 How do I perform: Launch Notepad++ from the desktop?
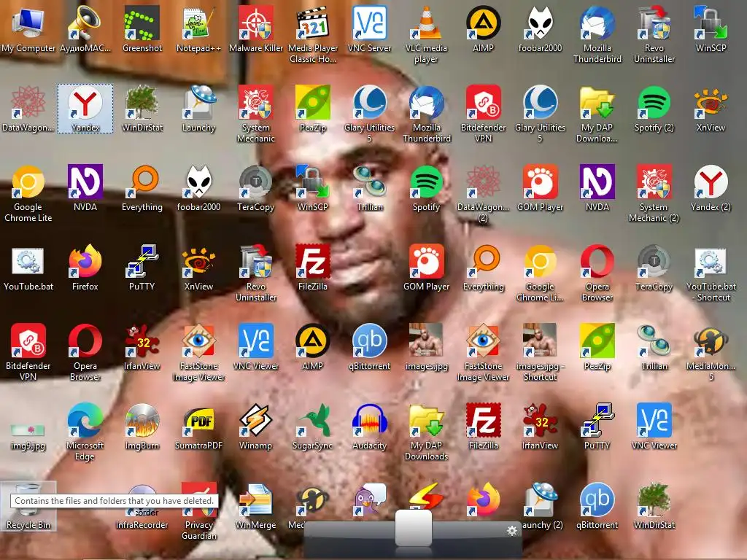coord(198,29)
